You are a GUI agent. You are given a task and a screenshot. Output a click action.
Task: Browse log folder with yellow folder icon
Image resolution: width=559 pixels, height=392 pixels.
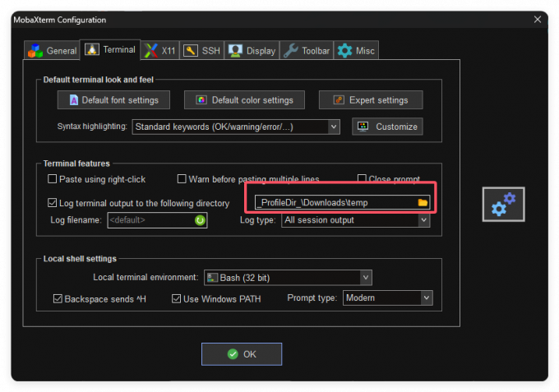pos(423,202)
